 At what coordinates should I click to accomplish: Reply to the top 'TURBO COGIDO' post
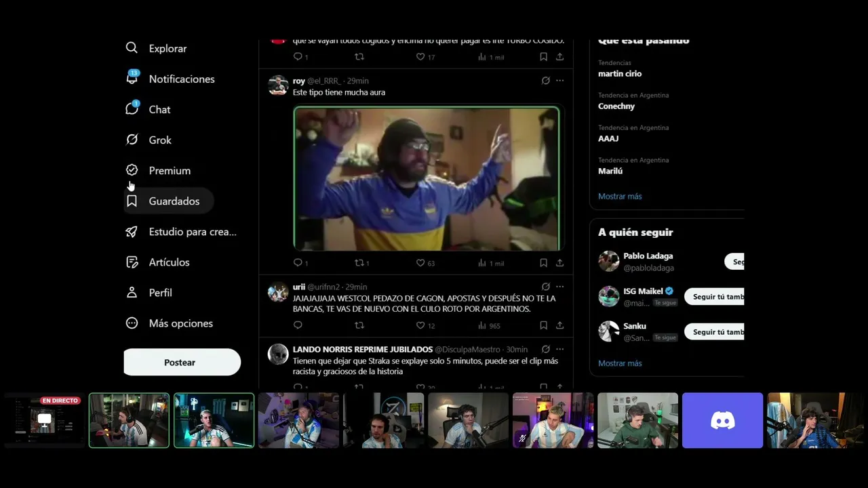(x=298, y=57)
